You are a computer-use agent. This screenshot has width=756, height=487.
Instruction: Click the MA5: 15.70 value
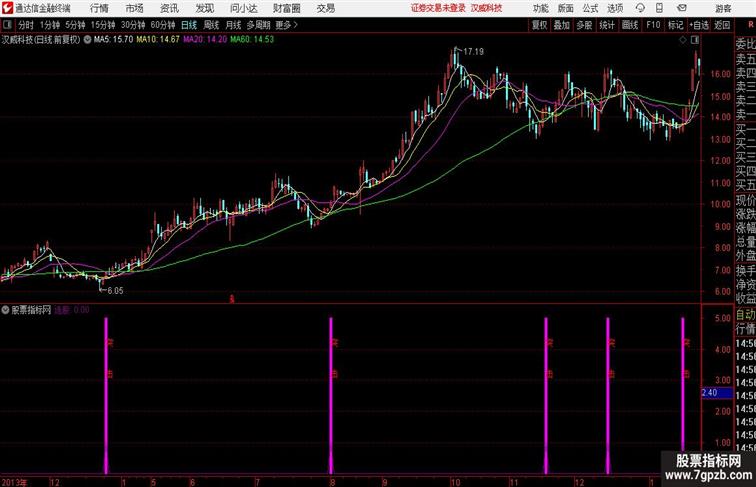pyautogui.click(x=113, y=40)
